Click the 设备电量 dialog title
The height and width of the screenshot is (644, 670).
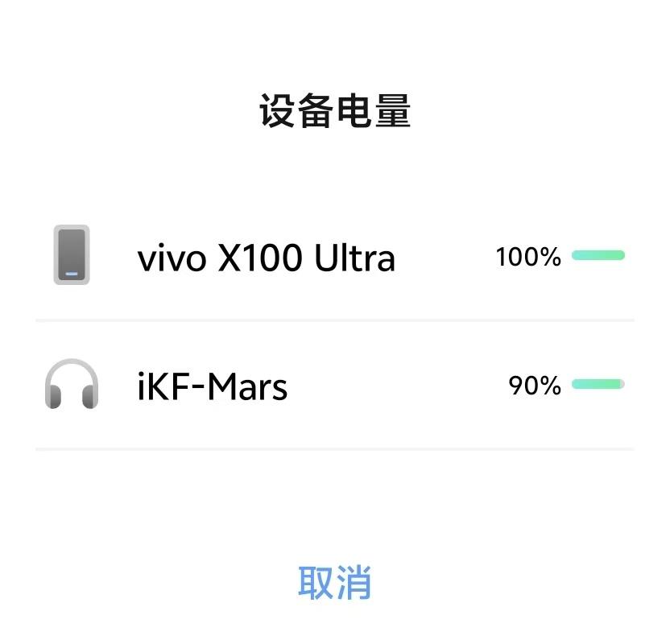coord(335,110)
